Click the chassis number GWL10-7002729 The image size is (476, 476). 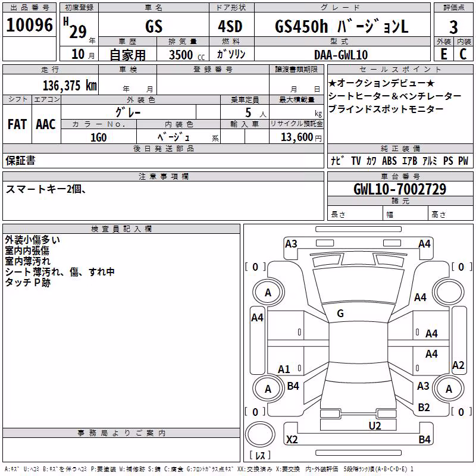point(400,189)
